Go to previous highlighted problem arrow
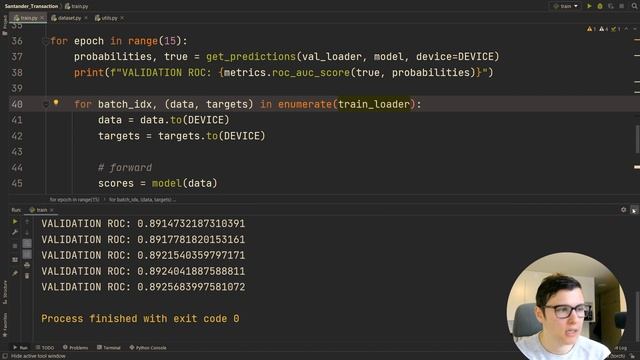 point(627,29)
